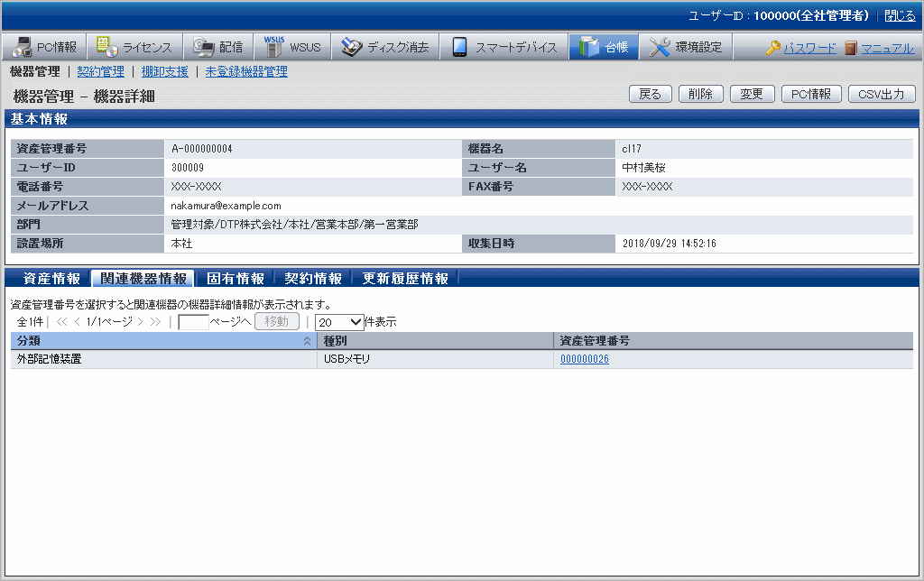Select user ID value 300009
Image resolution: width=924 pixels, height=581 pixels.
(188, 168)
